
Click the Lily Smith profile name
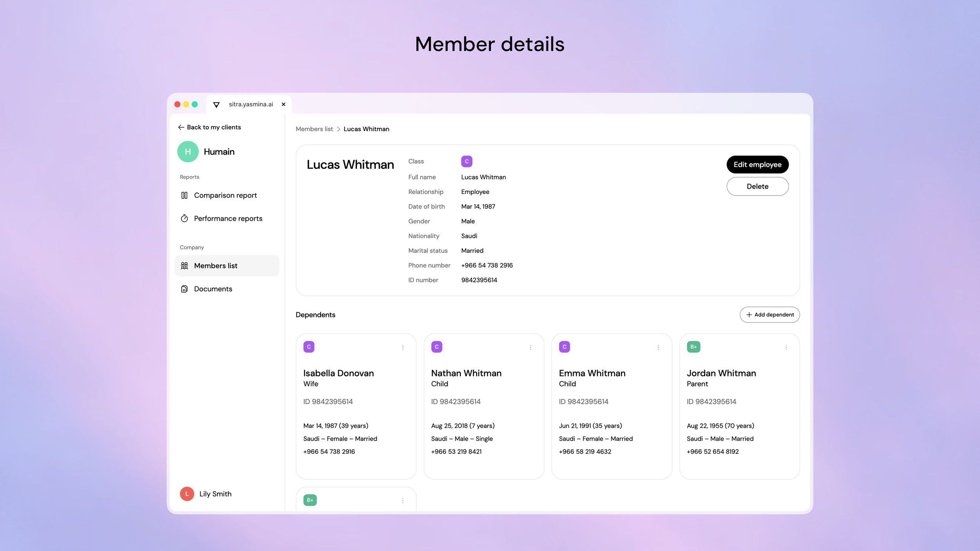coord(215,494)
